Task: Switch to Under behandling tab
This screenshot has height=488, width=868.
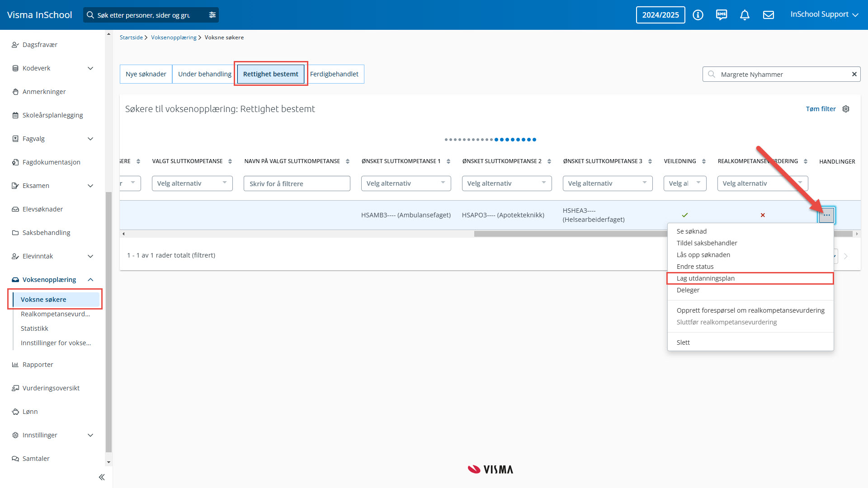Action: [204, 74]
